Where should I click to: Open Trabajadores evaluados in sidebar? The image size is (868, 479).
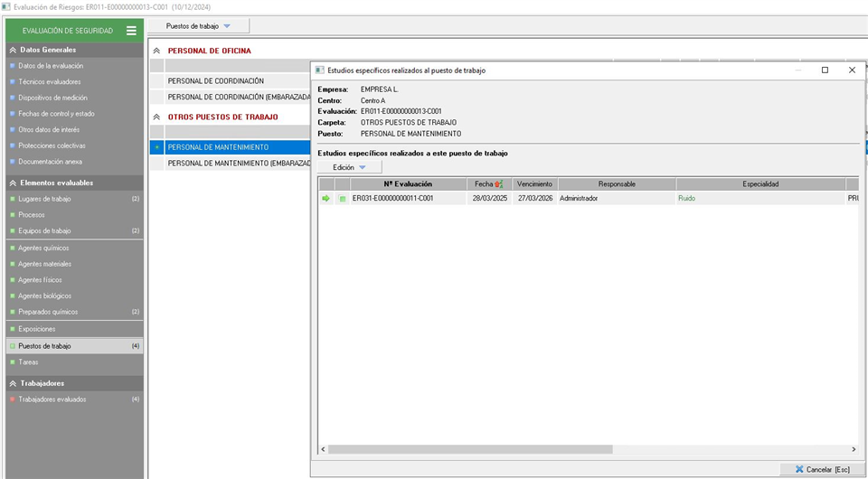click(52, 399)
